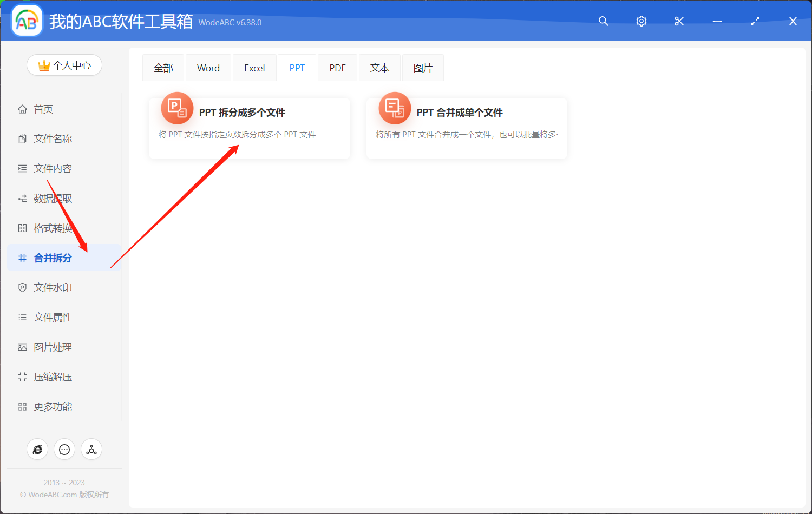Viewport: 812px width, 514px height.
Task: Open the Internet Explorer website icon
Action: tap(37, 449)
